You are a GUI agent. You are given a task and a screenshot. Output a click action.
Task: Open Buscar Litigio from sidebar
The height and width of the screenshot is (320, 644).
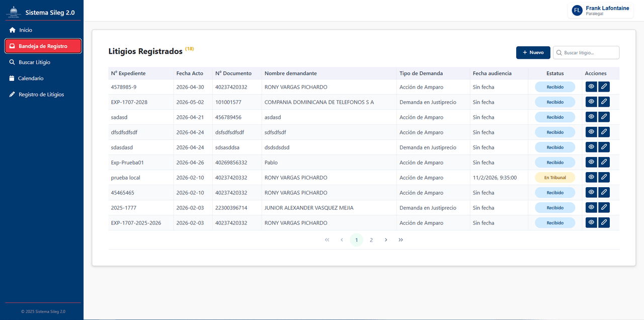tap(43, 62)
